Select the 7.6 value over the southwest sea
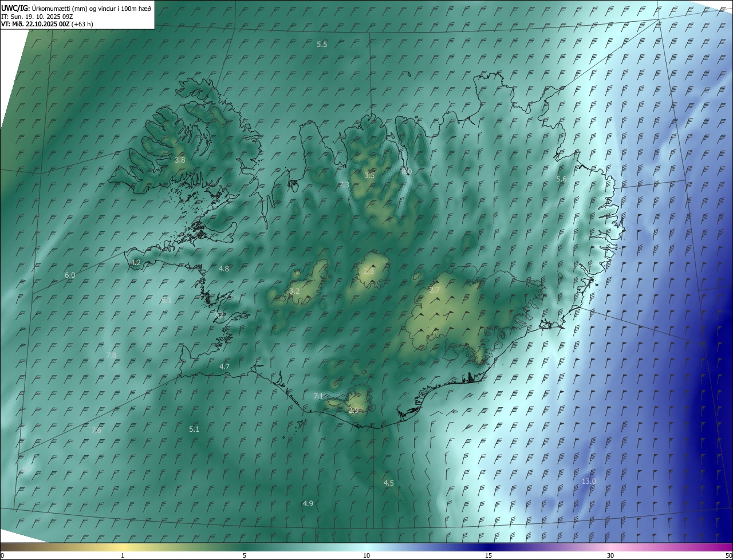733x560 pixels. [96, 430]
